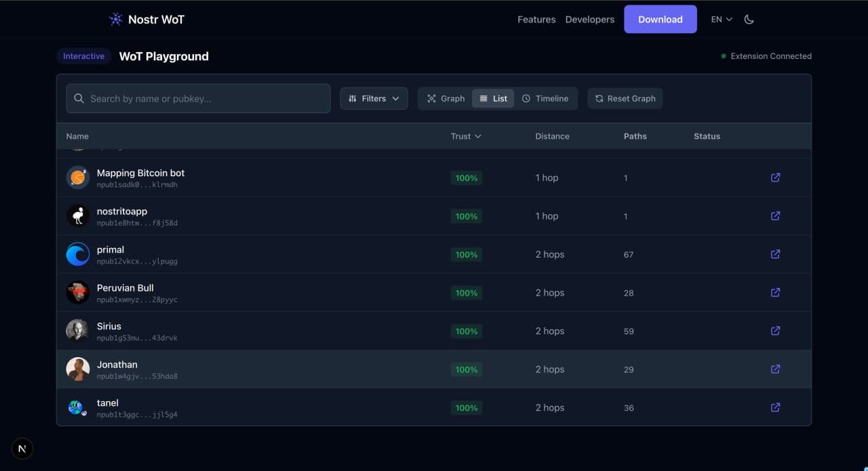Open tanel's external link icon
The image size is (868, 471).
click(x=775, y=407)
